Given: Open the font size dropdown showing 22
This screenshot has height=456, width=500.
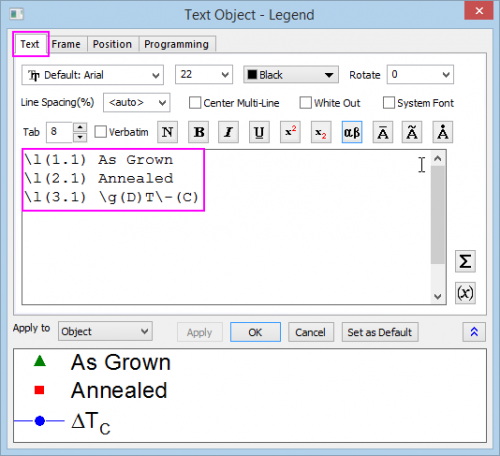Looking at the screenshot, I should tap(204, 74).
